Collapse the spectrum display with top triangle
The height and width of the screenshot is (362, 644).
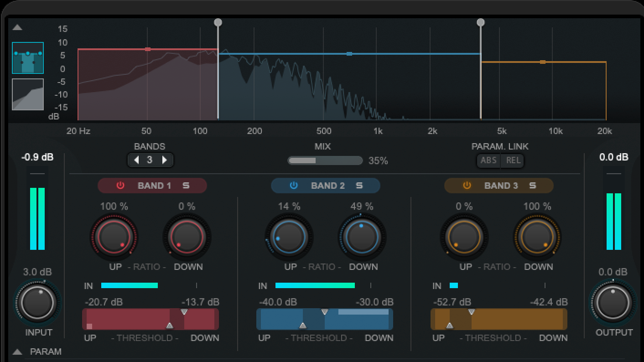(17, 27)
